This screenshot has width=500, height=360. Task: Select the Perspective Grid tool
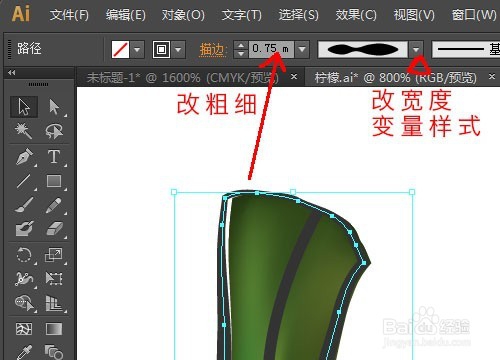tap(54, 303)
